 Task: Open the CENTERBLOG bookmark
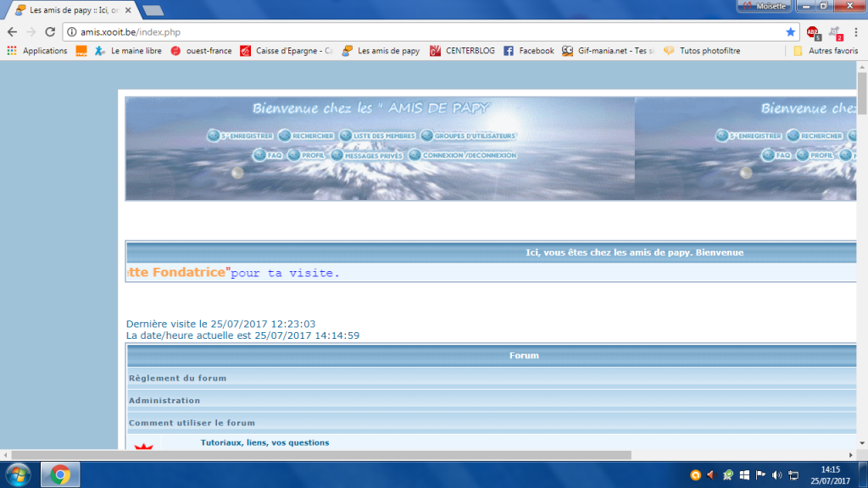pos(462,50)
